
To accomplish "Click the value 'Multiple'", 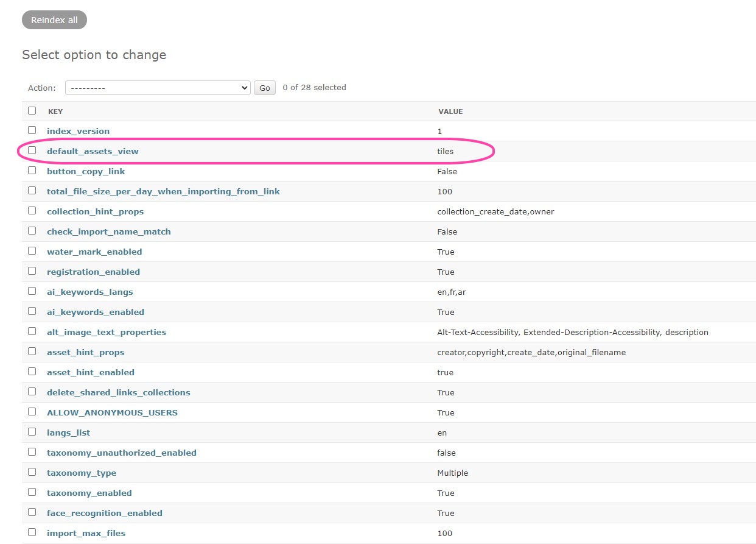I will pos(453,473).
